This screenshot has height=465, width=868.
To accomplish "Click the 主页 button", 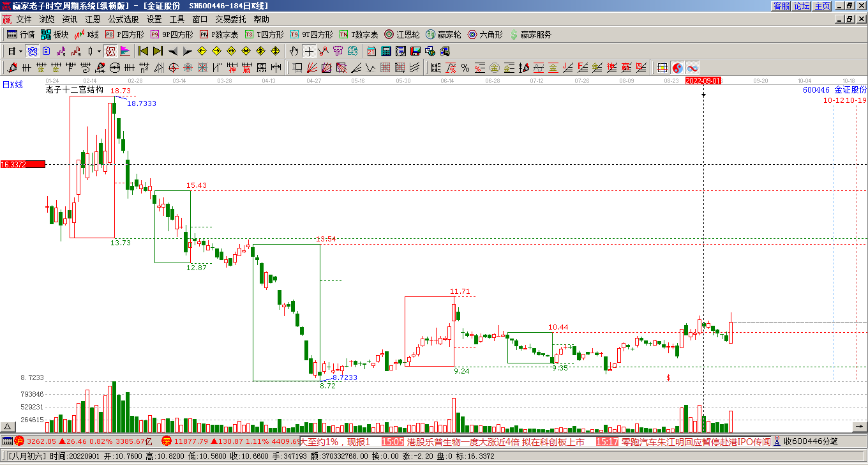I will click(822, 6).
